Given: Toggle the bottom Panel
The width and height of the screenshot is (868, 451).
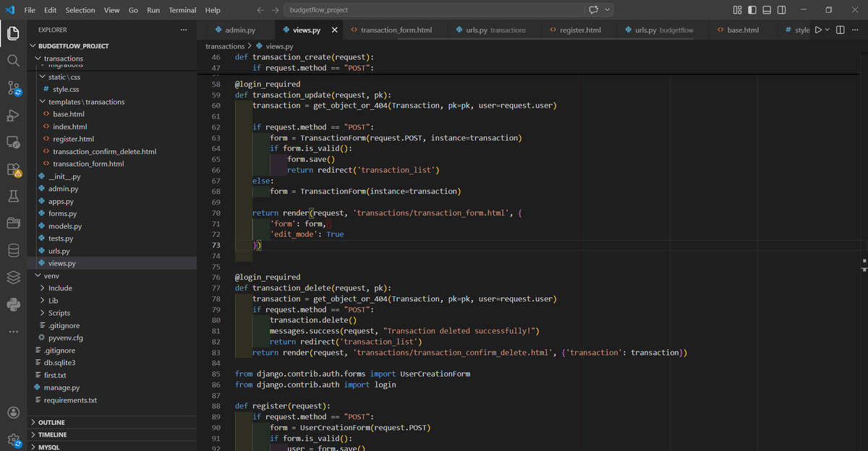Looking at the screenshot, I should [x=767, y=10].
